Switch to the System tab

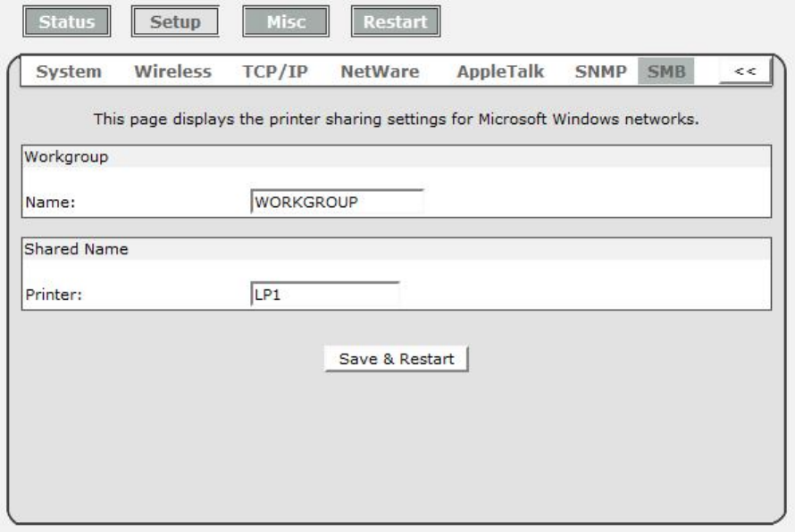point(68,72)
